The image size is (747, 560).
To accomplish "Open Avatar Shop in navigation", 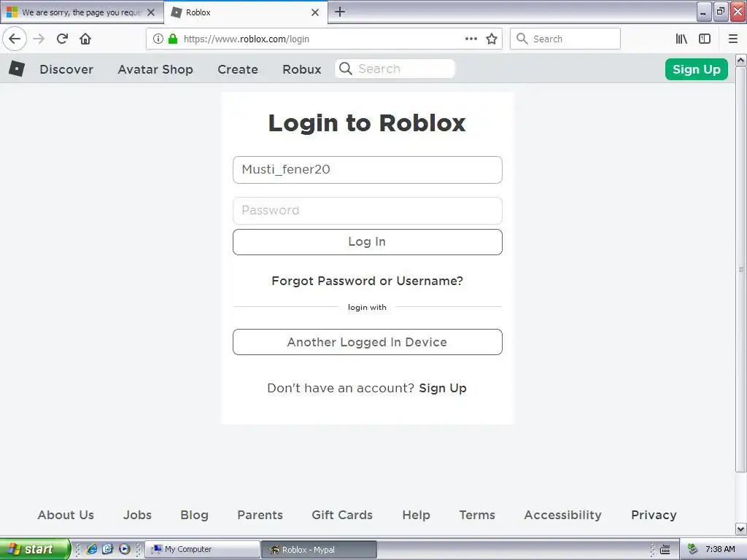I will [155, 69].
